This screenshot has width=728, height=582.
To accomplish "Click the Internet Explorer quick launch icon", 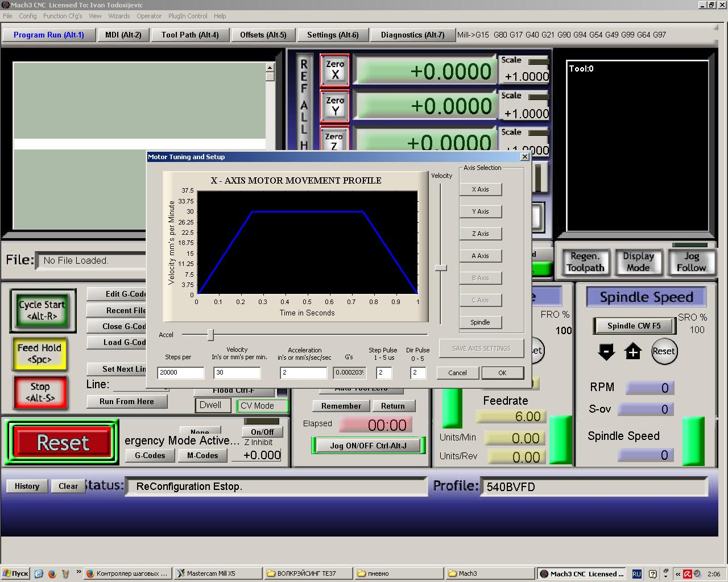I will (x=39, y=573).
